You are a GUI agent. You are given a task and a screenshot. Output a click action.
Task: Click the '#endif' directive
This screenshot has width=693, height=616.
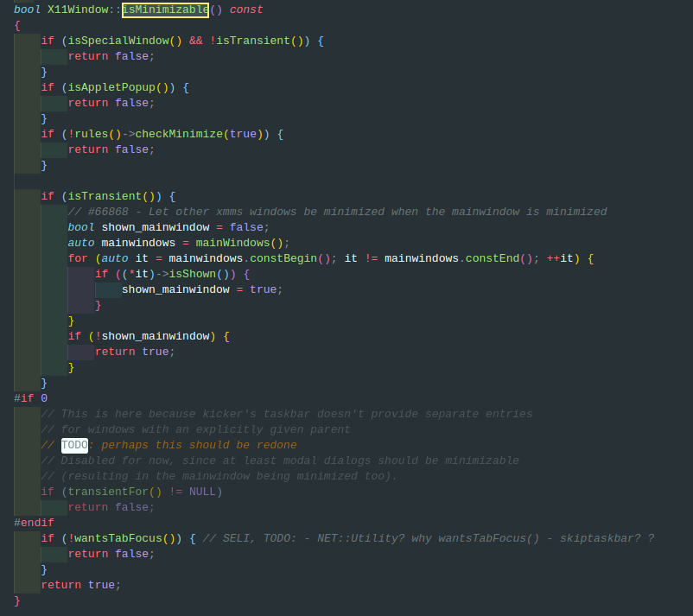point(34,523)
